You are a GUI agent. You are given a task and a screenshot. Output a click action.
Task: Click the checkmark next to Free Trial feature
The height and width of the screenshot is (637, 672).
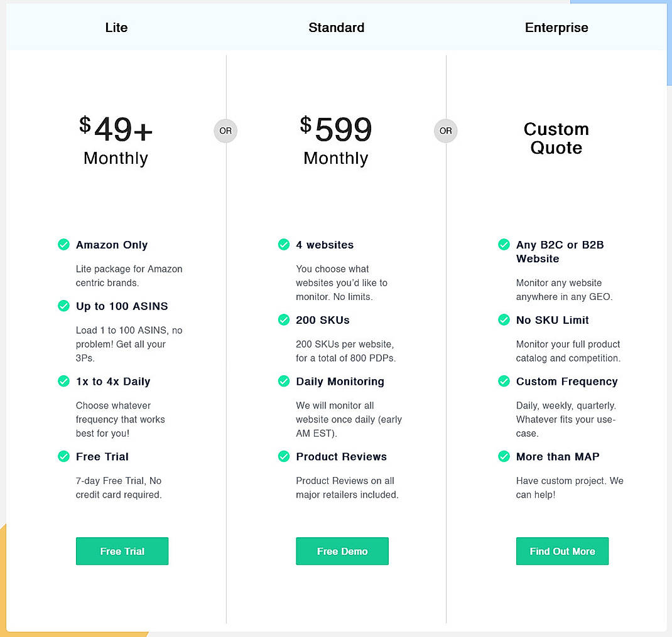(63, 456)
